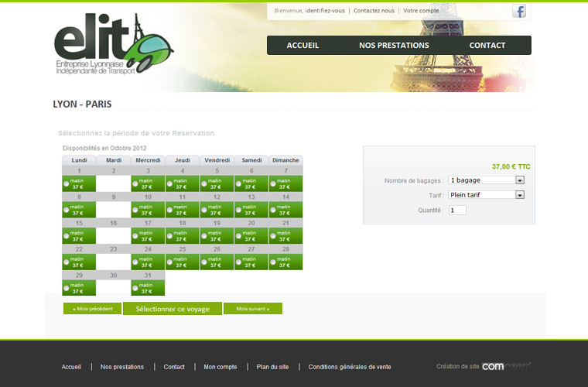Select the matin radio for day 12
588x387 pixels.
(204, 211)
